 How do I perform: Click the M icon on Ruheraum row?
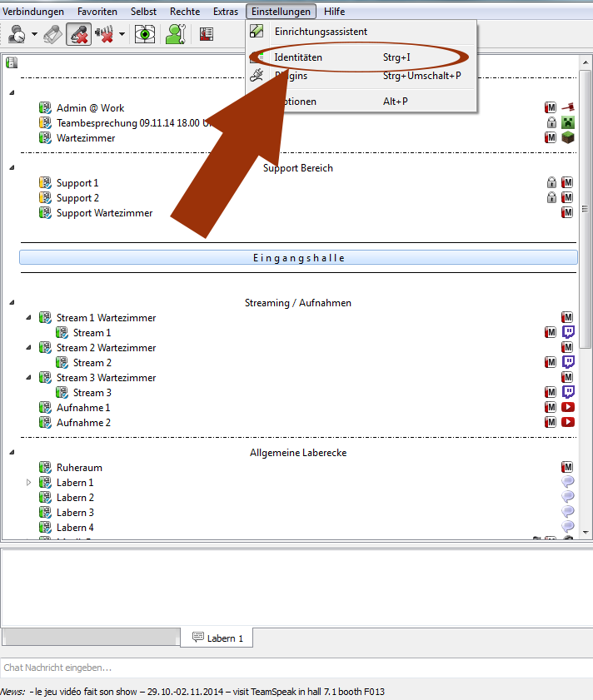coord(567,467)
